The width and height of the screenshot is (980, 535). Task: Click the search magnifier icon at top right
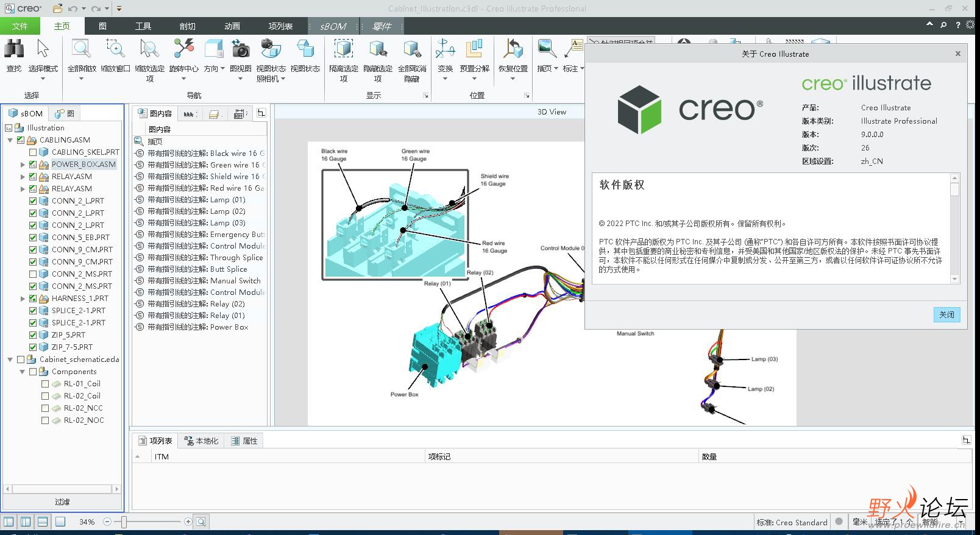(x=943, y=25)
